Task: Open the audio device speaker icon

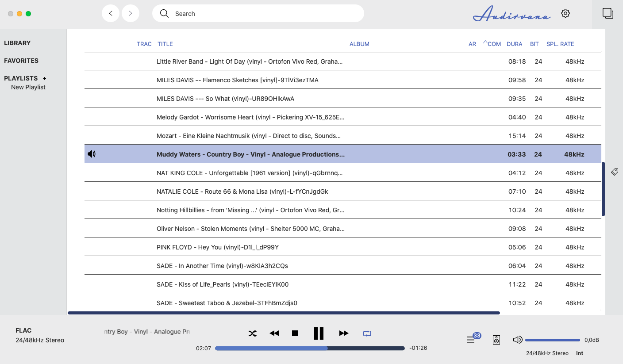Action: [496, 340]
